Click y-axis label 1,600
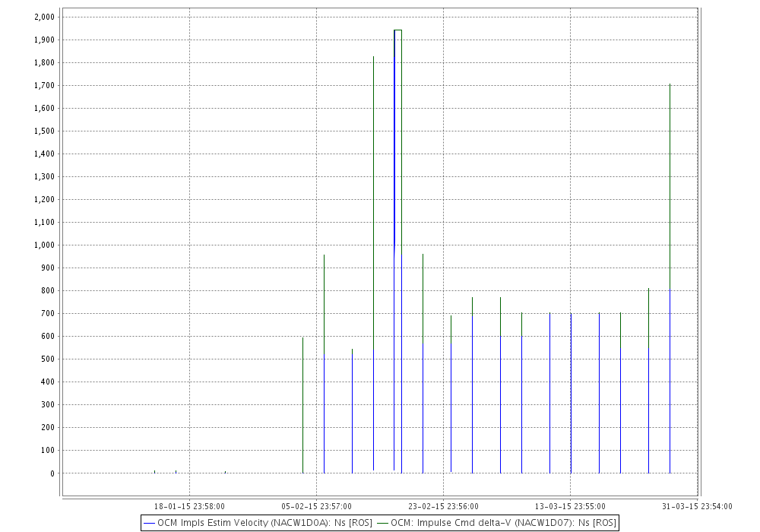 pos(44,108)
